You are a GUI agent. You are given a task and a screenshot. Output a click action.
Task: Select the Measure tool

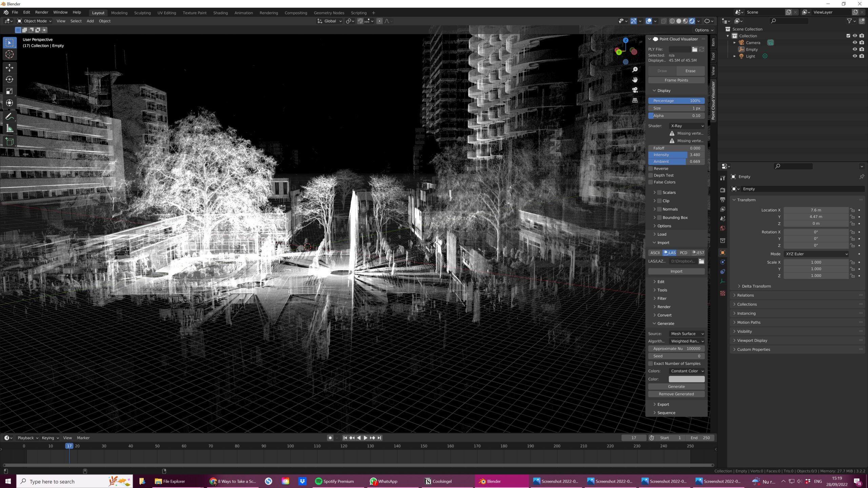(9, 128)
